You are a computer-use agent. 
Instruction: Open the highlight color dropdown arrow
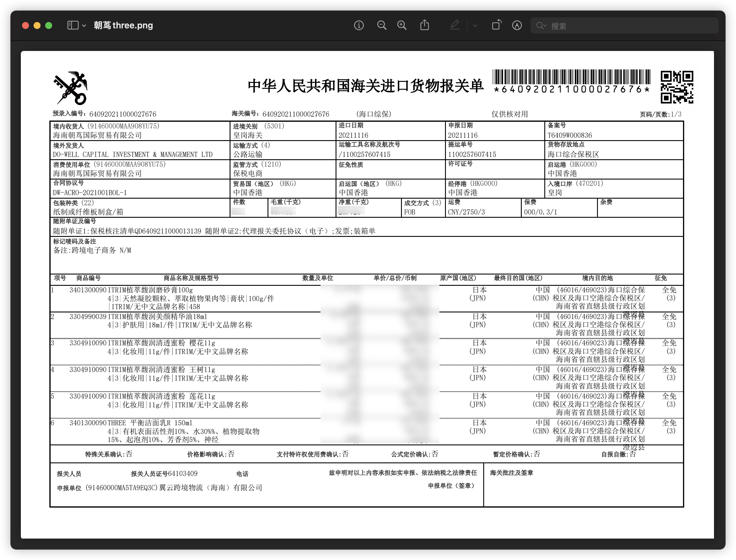click(475, 26)
